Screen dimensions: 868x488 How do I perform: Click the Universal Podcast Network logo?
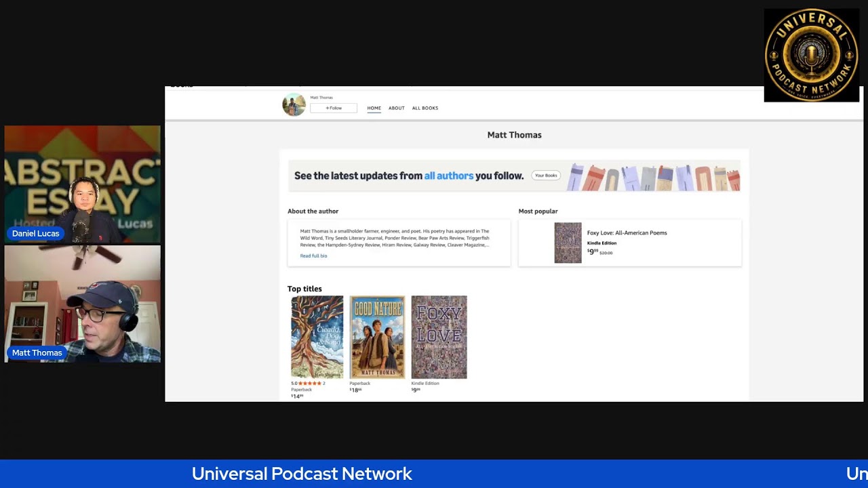point(812,55)
